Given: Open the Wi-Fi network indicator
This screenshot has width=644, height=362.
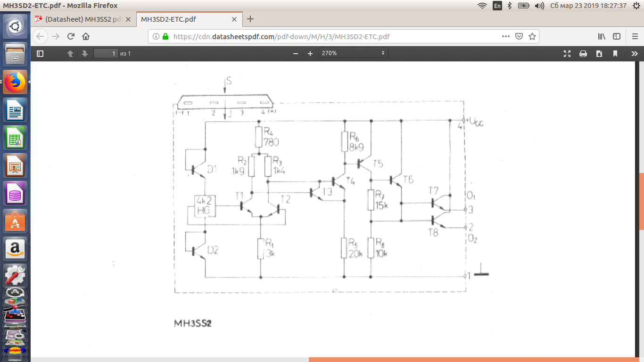Looking at the screenshot, I should click(482, 6).
